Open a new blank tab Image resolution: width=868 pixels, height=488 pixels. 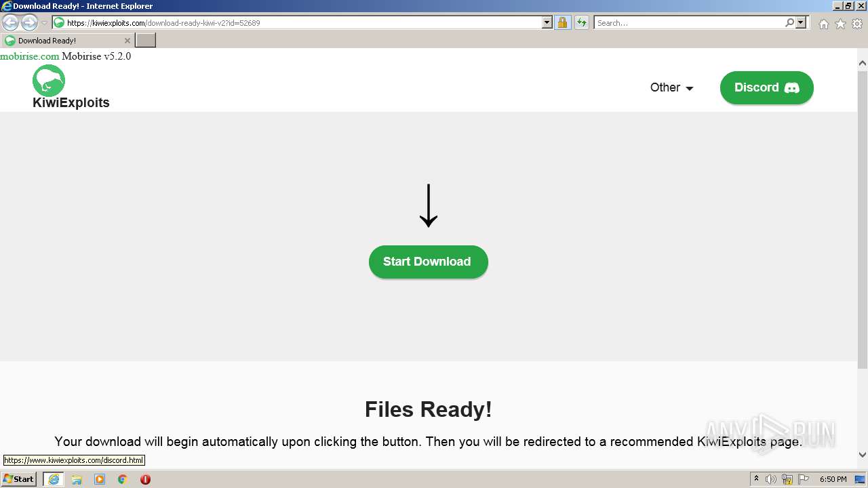click(x=146, y=41)
